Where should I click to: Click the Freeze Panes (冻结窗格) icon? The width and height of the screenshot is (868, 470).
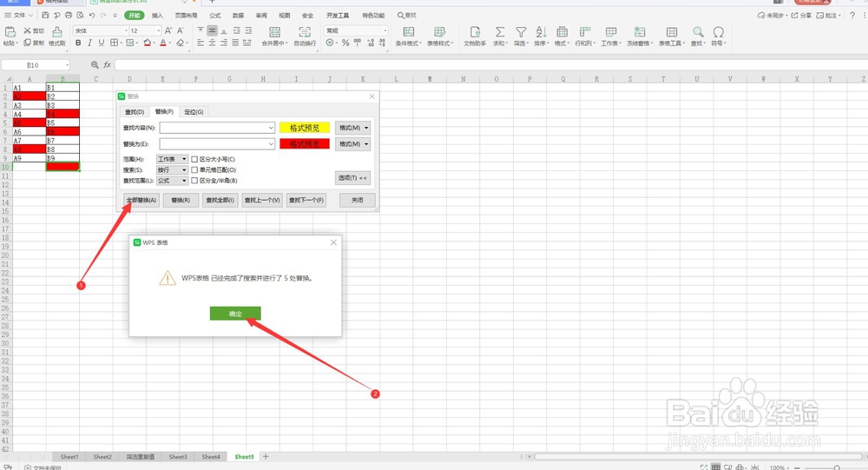pyautogui.click(x=640, y=31)
